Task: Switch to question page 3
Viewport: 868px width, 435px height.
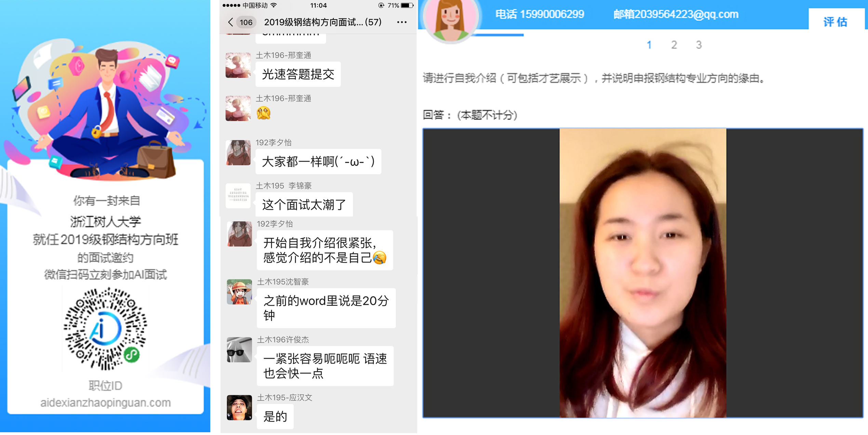Action: 699,45
